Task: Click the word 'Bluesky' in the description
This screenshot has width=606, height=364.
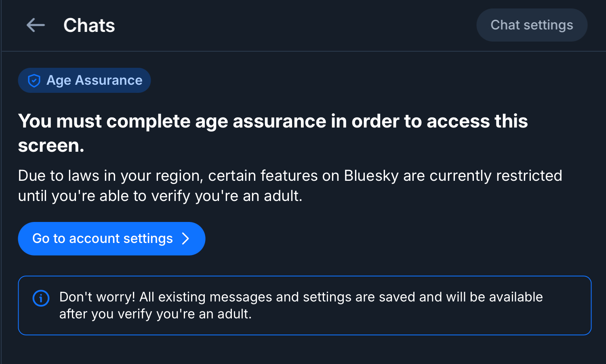Action: (x=371, y=176)
